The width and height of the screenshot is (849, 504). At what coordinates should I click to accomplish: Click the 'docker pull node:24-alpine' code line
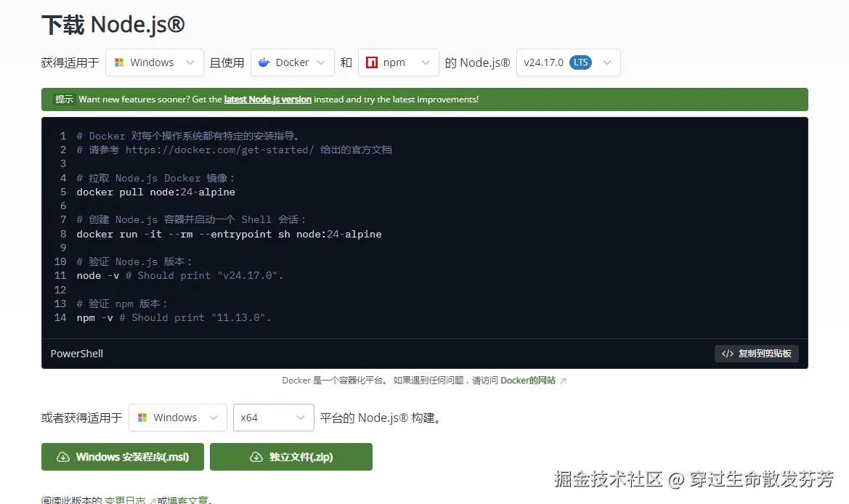[156, 192]
